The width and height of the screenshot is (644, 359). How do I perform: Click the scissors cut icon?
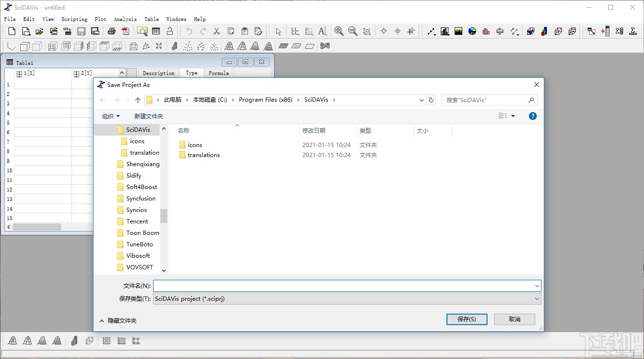(x=217, y=32)
